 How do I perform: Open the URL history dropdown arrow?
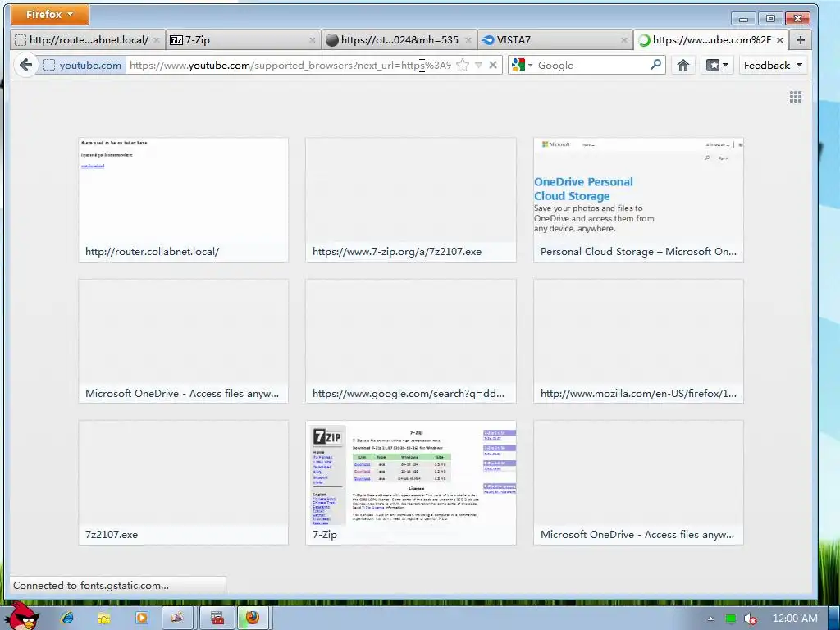click(x=478, y=66)
